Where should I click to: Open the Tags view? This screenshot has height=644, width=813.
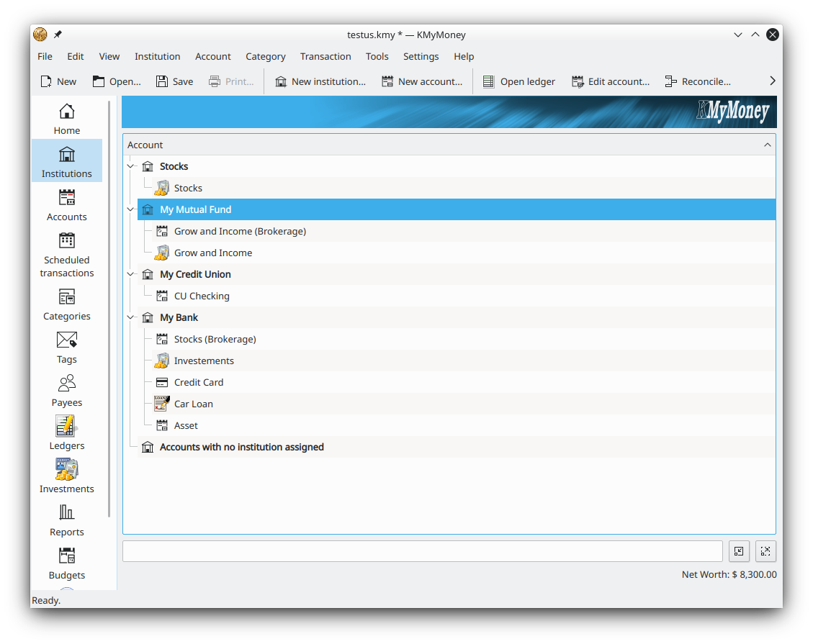pyautogui.click(x=67, y=348)
